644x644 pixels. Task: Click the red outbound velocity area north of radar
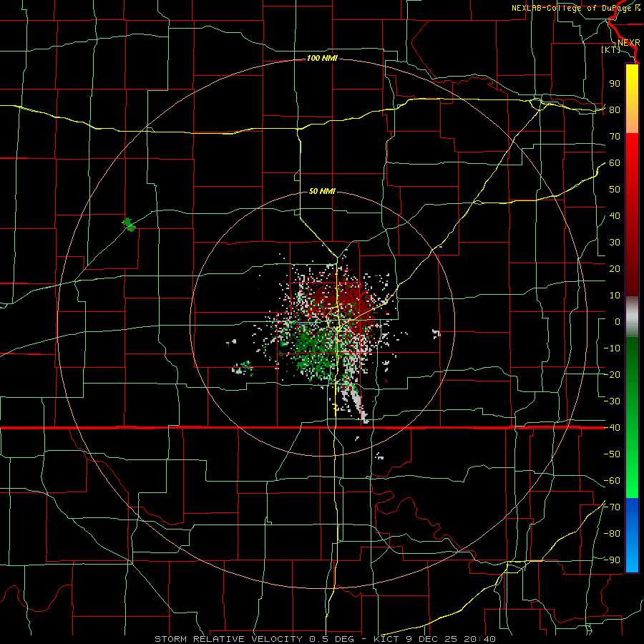(x=339, y=298)
